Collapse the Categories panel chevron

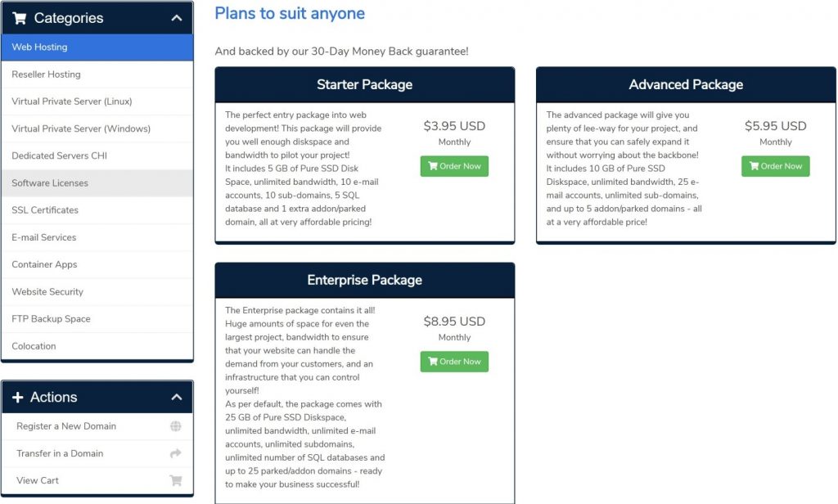coord(177,18)
